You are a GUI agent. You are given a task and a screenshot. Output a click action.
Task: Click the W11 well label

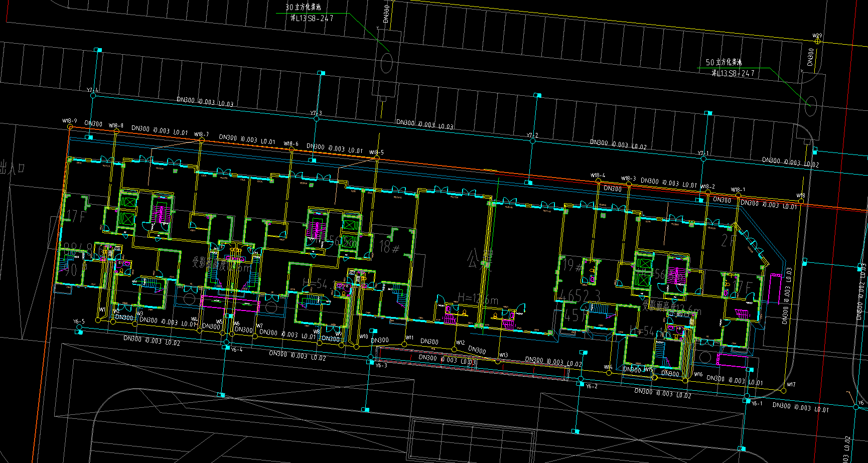click(409, 338)
